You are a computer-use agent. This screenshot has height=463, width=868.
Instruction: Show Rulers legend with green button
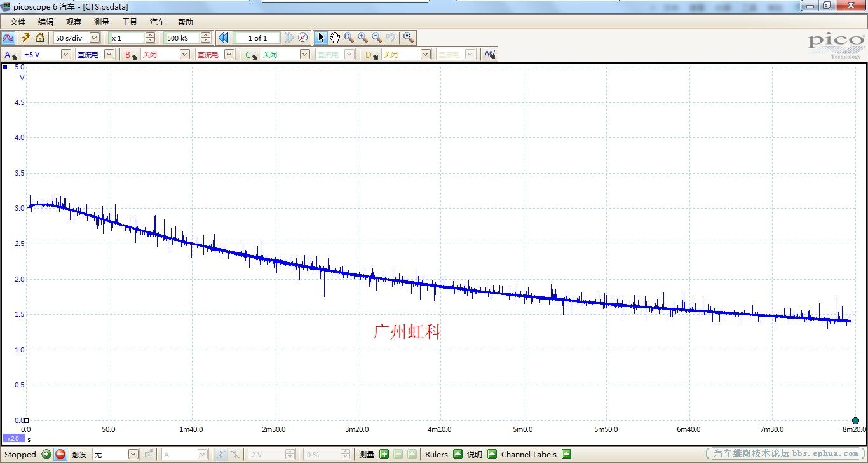pos(458,454)
